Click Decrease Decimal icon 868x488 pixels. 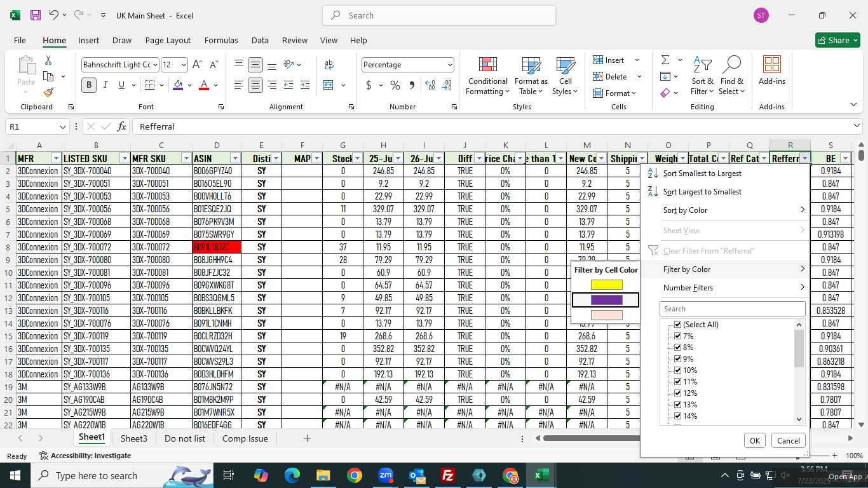click(x=447, y=85)
